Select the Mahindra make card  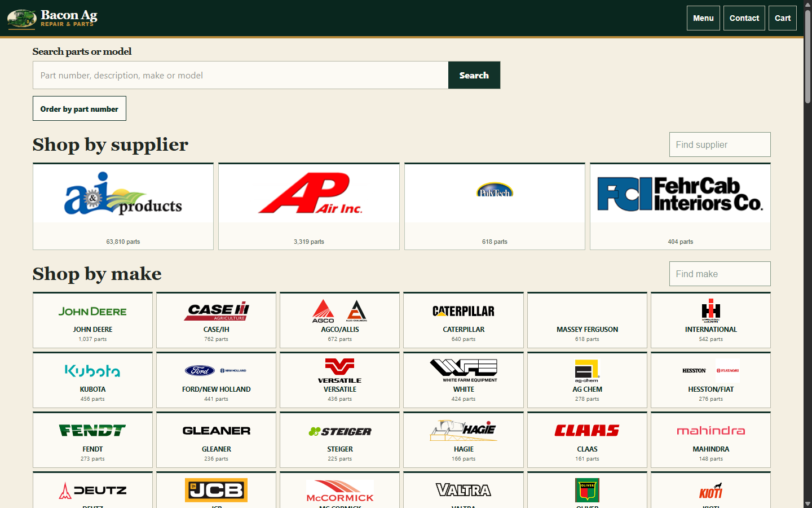(710, 440)
